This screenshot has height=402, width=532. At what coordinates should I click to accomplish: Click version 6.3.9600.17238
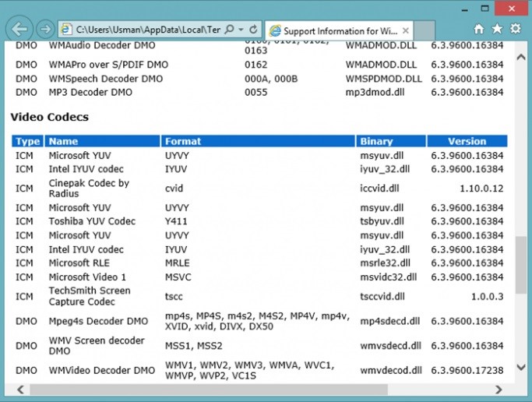[467, 370]
